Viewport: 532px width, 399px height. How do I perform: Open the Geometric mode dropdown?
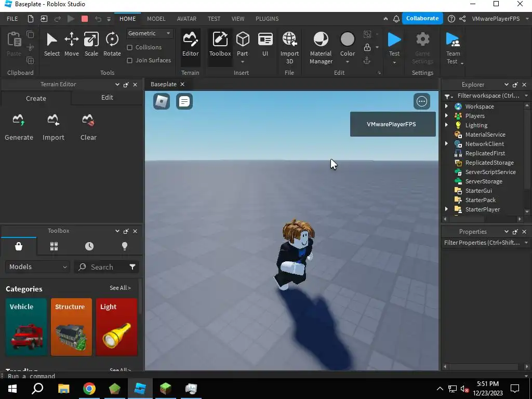point(149,33)
